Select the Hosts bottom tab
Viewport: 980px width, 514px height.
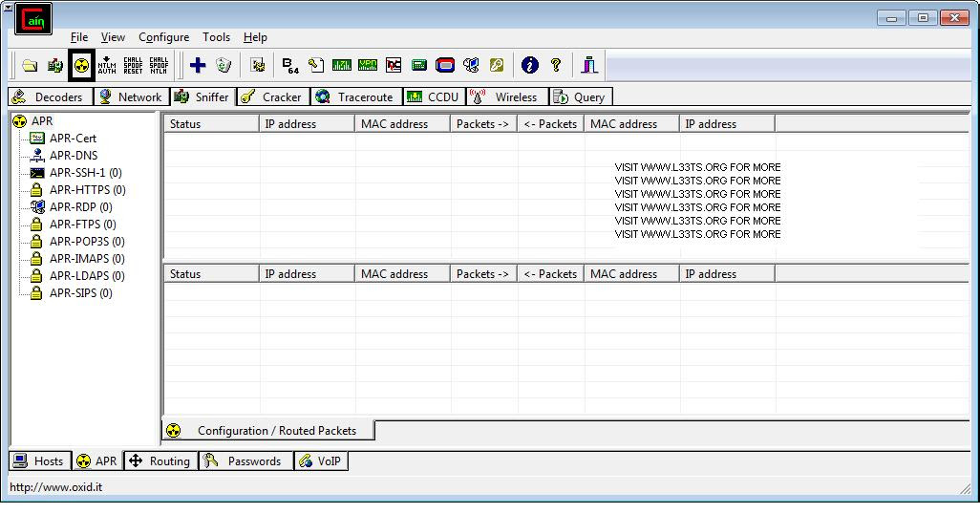pos(40,461)
